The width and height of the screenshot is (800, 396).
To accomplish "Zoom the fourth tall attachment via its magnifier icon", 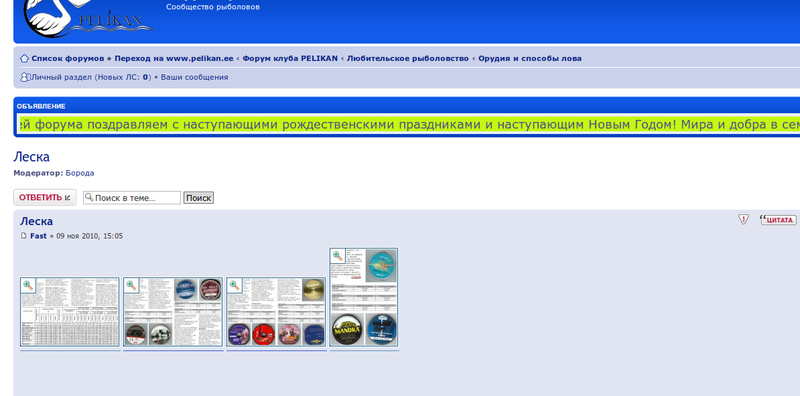I will coord(338,256).
